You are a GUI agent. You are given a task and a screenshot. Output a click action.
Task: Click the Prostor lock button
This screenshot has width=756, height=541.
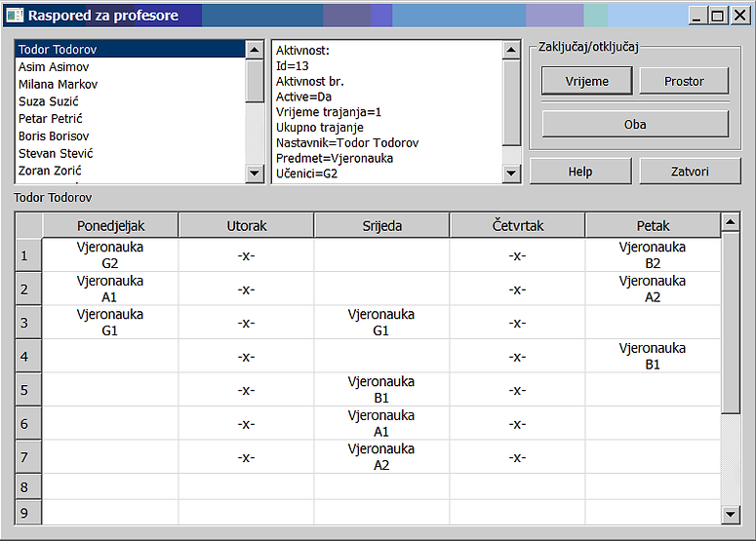pos(684,81)
